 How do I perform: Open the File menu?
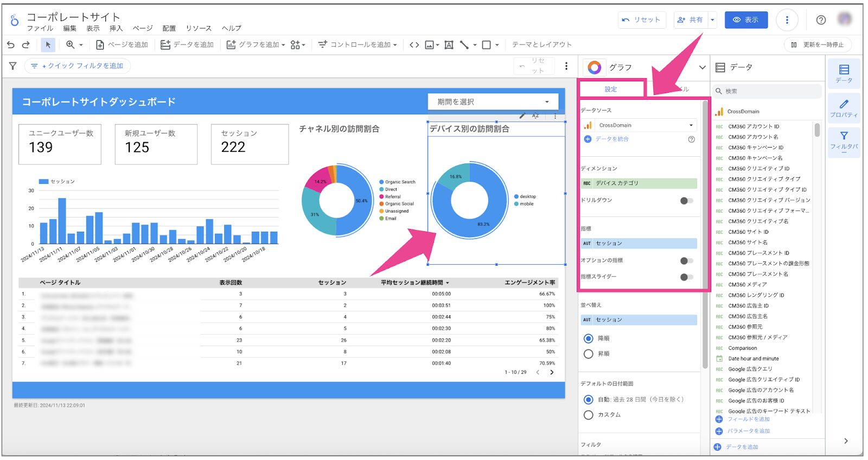[x=40, y=28]
